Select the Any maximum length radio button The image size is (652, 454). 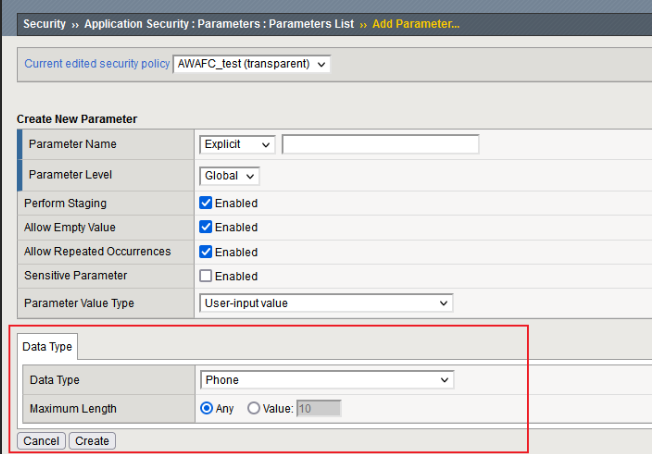click(x=208, y=408)
